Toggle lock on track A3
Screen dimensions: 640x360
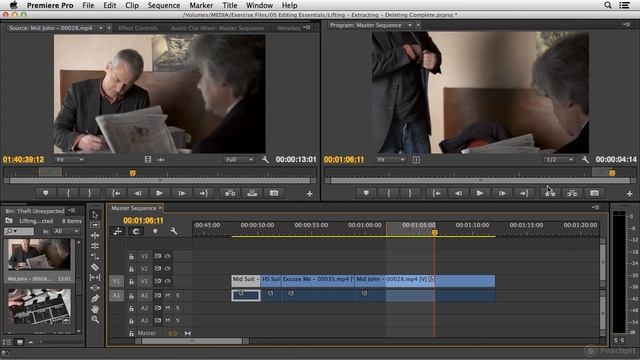pos(131,321)
